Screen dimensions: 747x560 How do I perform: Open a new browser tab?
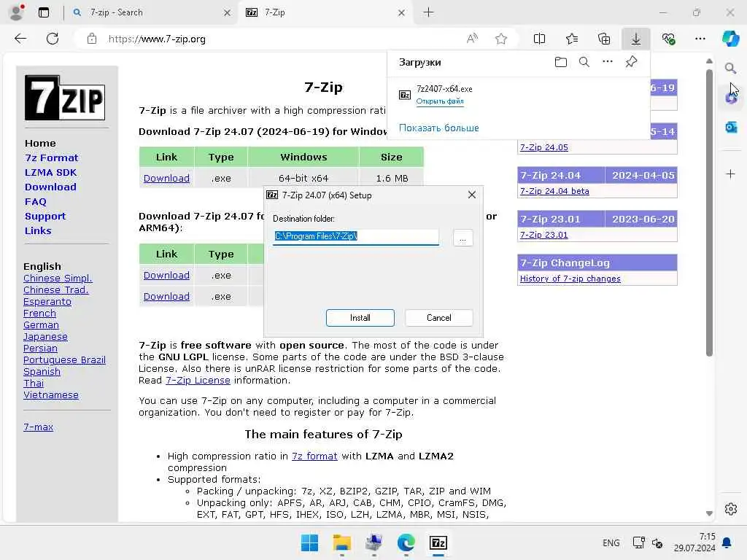coord(428,12)
